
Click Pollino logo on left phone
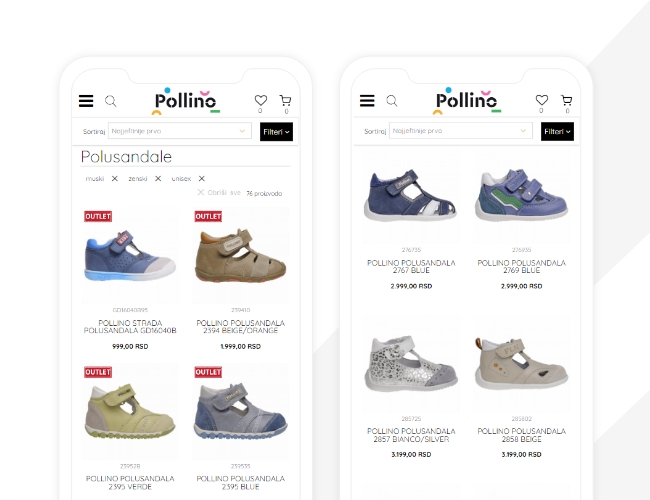tap(185, 101)
